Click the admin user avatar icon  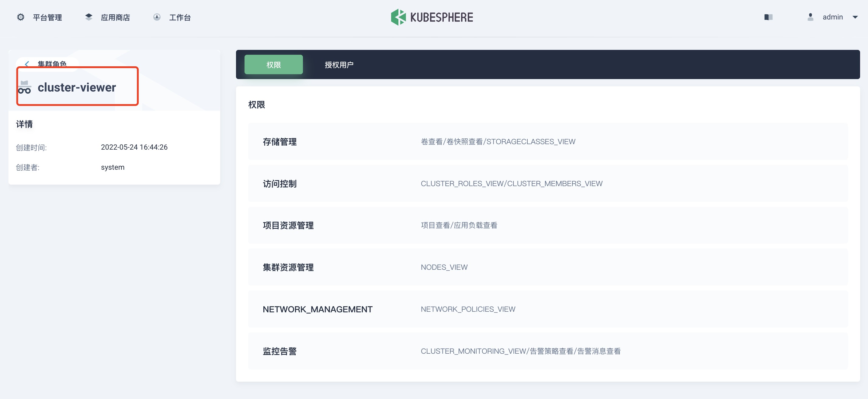point(811,17)
